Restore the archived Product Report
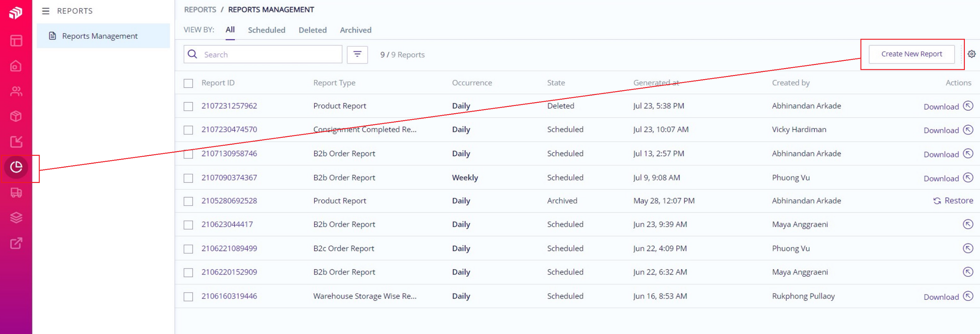980x334 pixels. pyautogui.click(x=953, y=201)
